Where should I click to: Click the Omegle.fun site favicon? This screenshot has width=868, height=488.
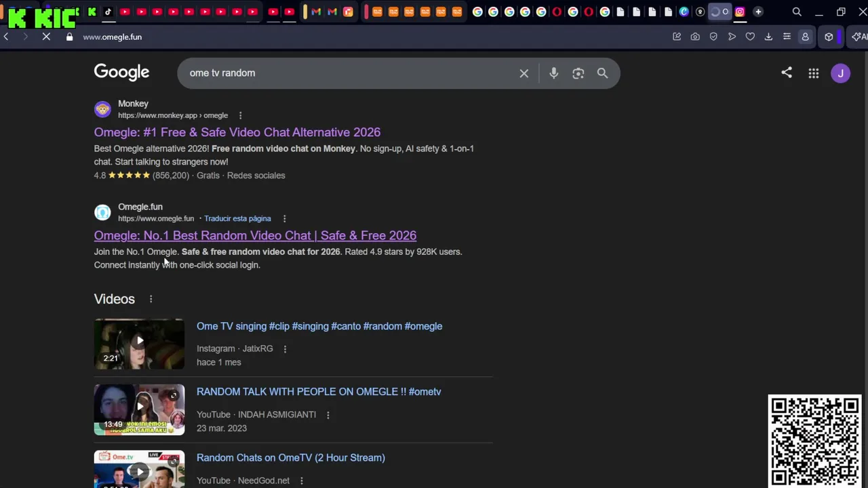(102, 212)
